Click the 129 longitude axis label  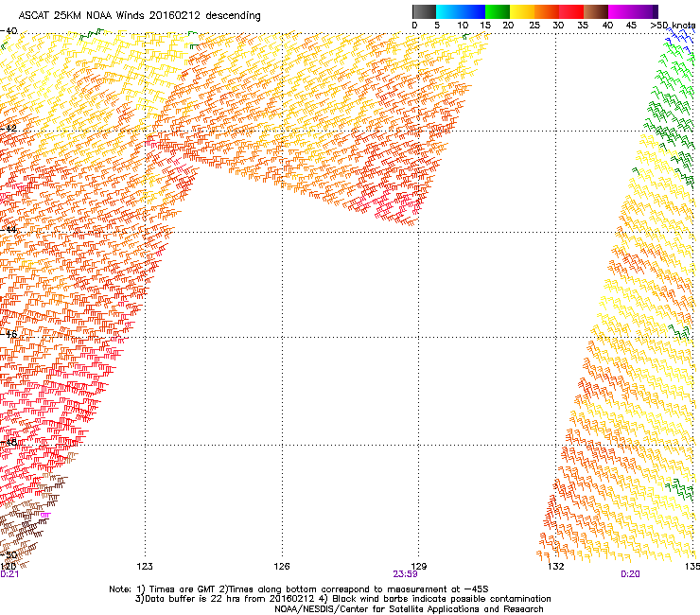tap(418, 567)
